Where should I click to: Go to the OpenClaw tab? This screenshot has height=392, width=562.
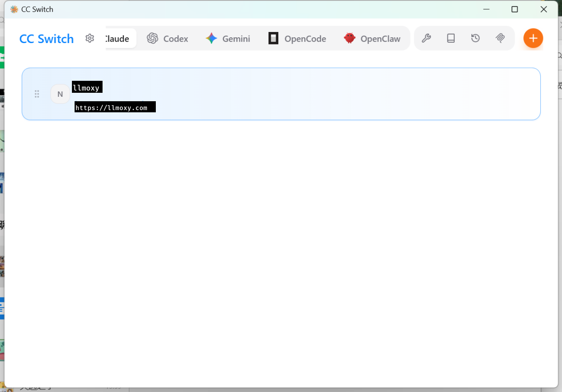coord(372,39)
